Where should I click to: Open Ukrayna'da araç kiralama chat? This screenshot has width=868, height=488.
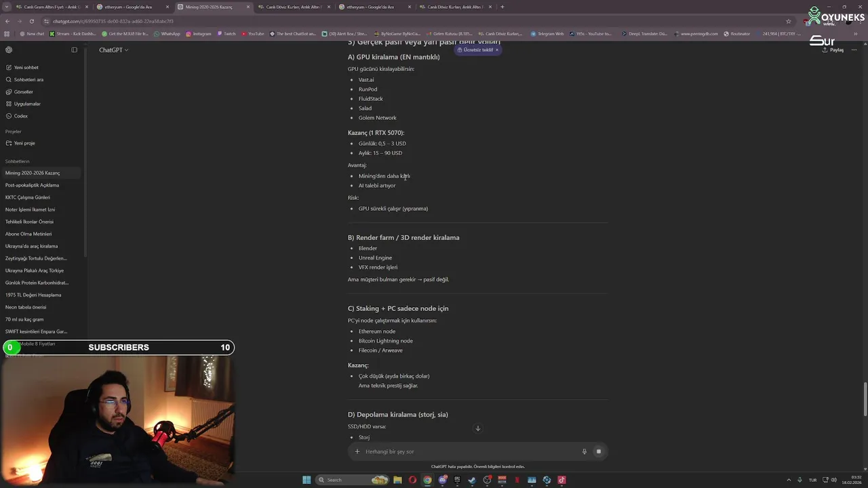(41, 246)
